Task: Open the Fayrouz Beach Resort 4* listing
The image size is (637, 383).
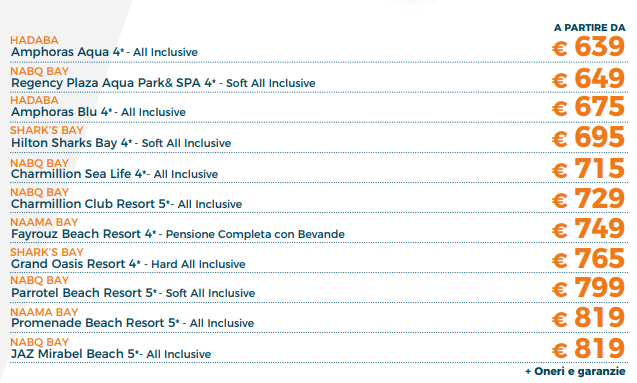Action: pos(178,234)
